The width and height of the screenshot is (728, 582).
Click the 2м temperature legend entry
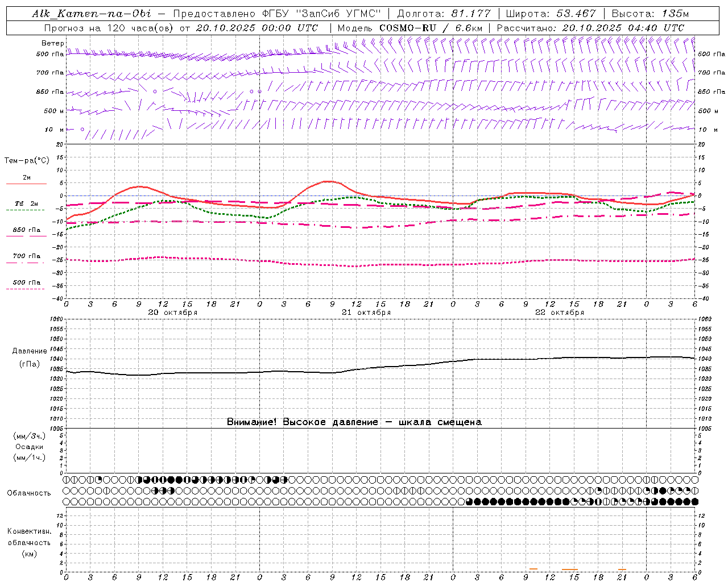coord(27,177)
